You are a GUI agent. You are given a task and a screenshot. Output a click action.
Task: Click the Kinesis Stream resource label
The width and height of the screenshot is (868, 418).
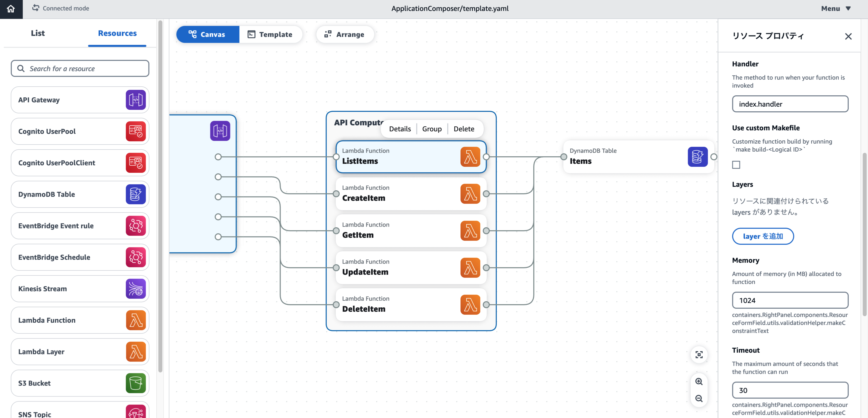pyautogui.click(x=42, y=289)
